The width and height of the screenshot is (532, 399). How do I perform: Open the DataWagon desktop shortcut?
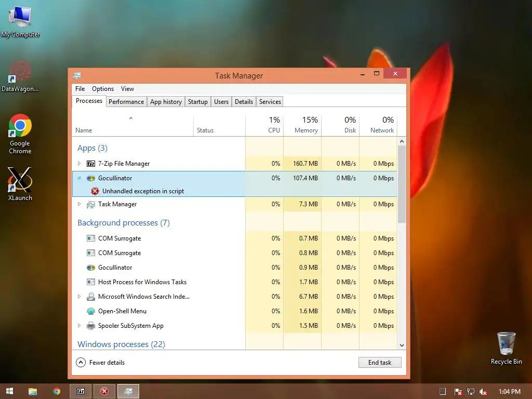point(20,75)
